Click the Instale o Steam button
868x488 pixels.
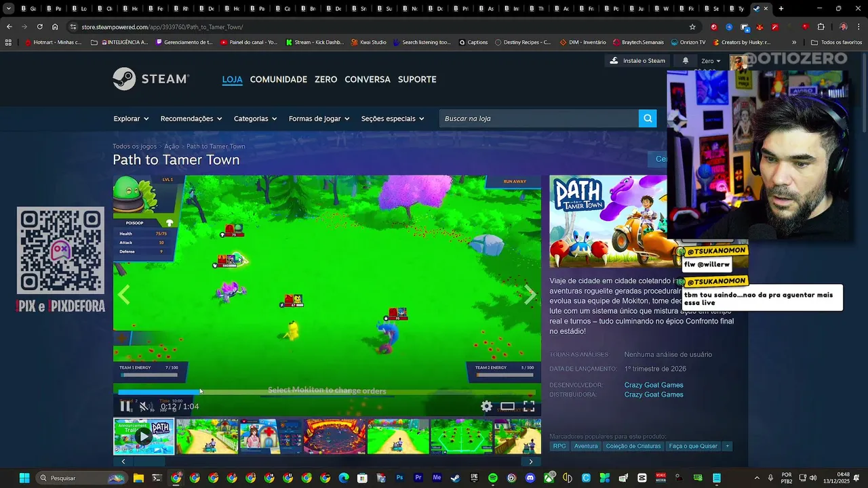(x=637, y=60)
